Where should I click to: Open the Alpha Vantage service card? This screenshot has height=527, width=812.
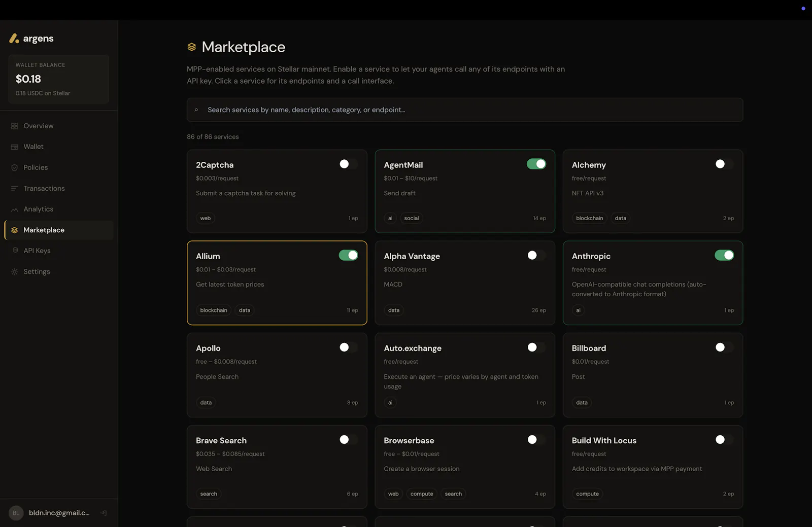click(x=465, y=283)
